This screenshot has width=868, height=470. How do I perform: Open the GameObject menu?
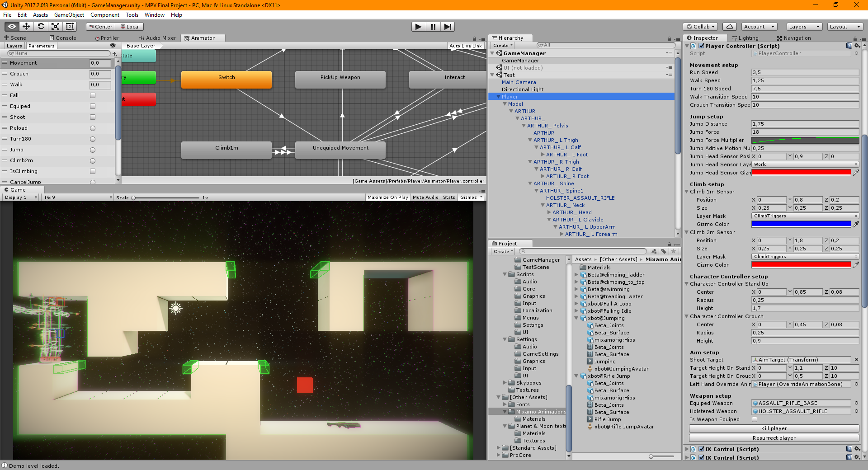tap(69, 15)
